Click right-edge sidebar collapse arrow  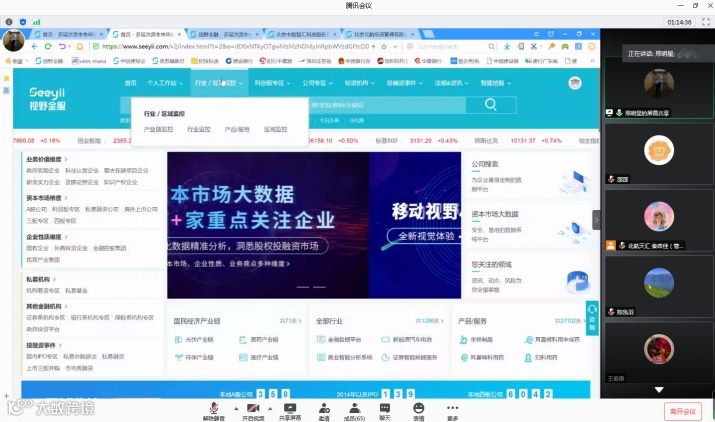click(x=596, y=220)
